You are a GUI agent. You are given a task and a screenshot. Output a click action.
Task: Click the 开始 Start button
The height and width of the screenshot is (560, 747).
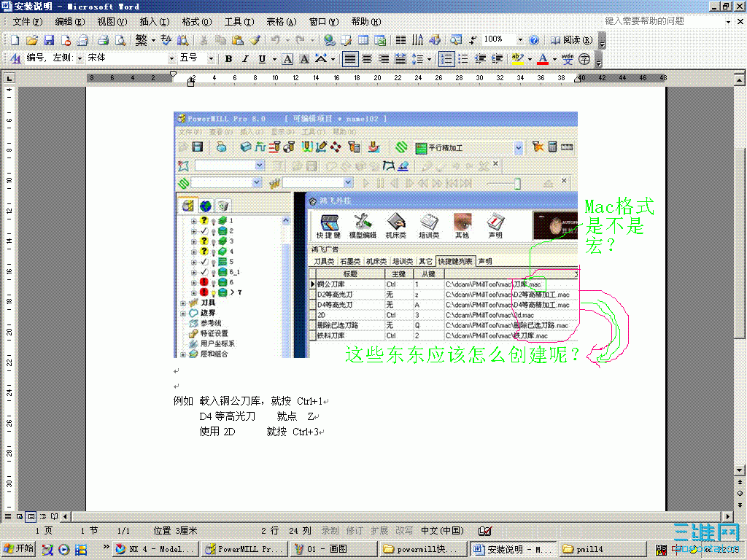point(18,548)
